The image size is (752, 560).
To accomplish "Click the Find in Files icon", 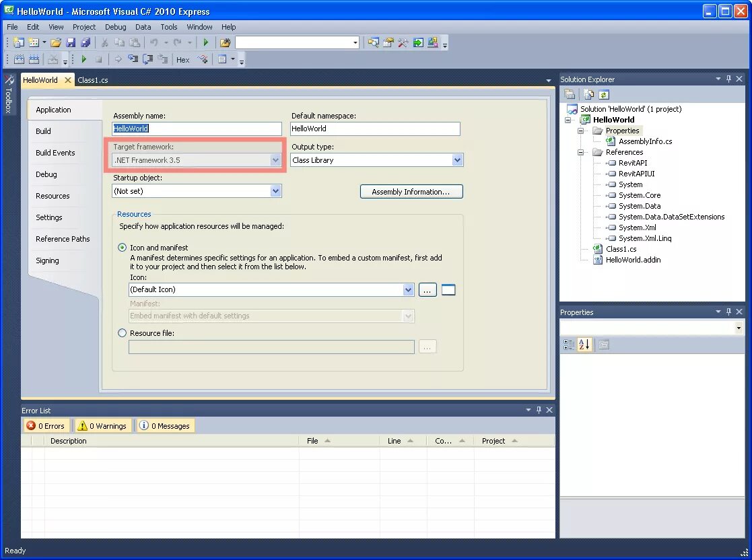I will point(224,42).
